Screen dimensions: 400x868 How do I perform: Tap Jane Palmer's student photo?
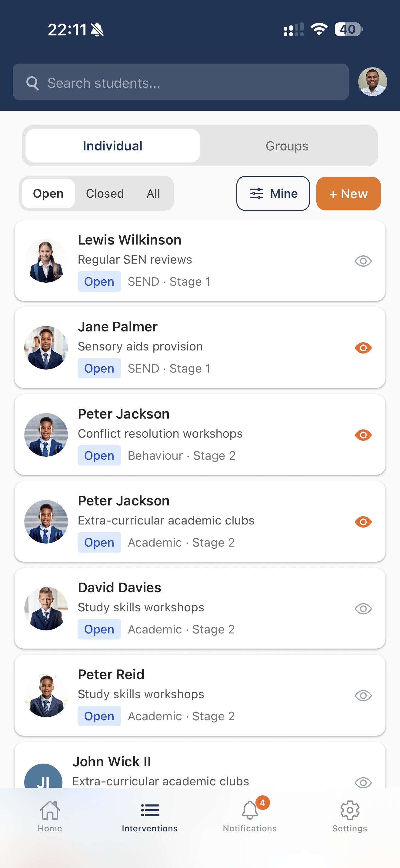[46, 348]
